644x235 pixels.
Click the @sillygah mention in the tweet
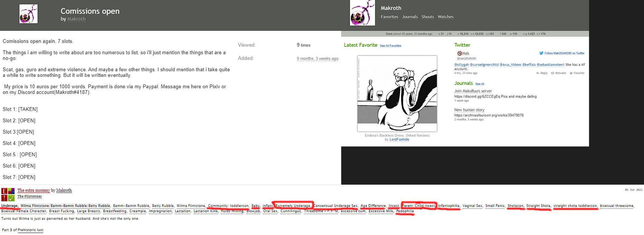(461, 65)
